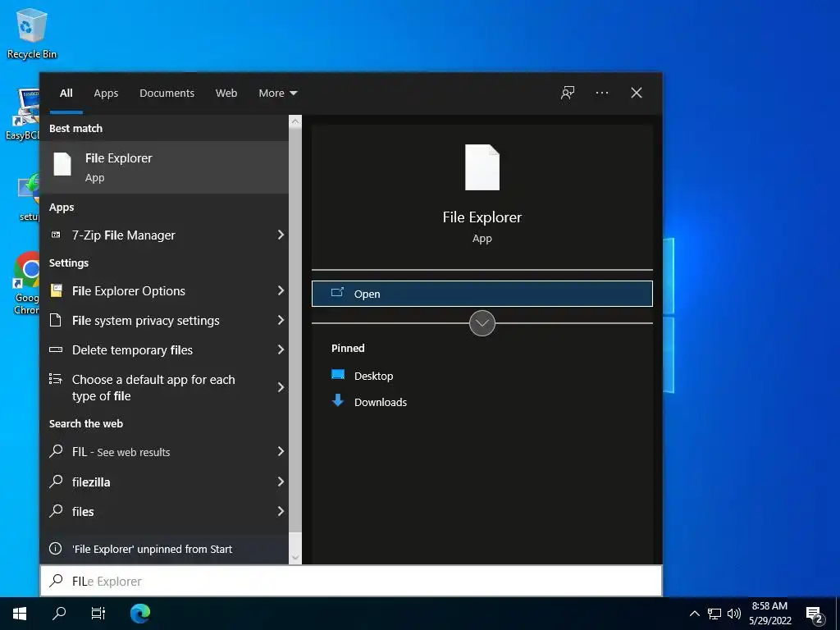The image size is (840, 630).
Task: Expand FIL web results arrow
Action: (x=281, y=452)
